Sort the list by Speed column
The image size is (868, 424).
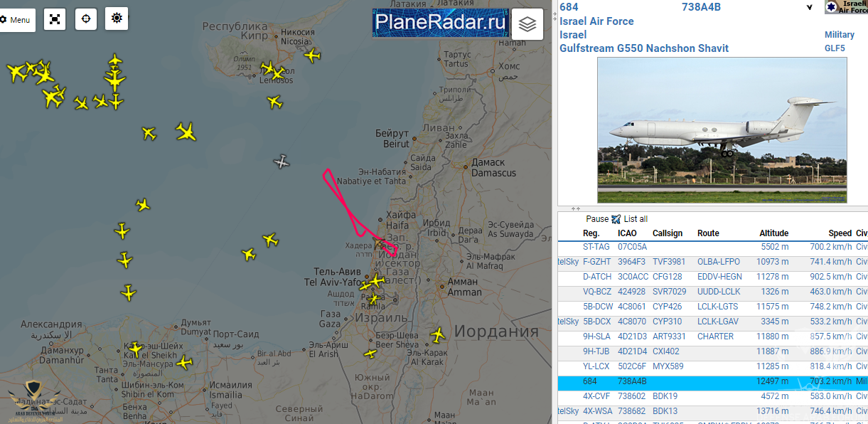click(x=840, y=233)
